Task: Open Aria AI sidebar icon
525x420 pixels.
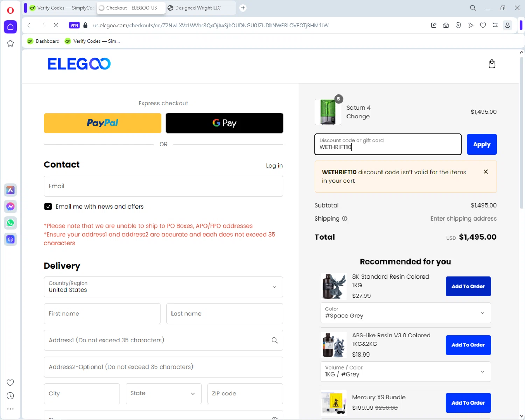Action: [x=10, y=190]
